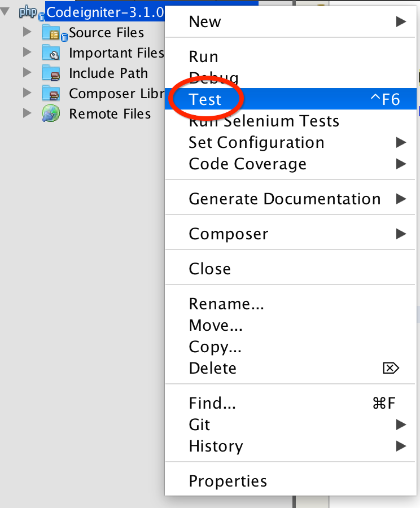Expand the Remote Files tree node
Image resolution: width=420 pixels, height=508 pixels.
point(27,113)
